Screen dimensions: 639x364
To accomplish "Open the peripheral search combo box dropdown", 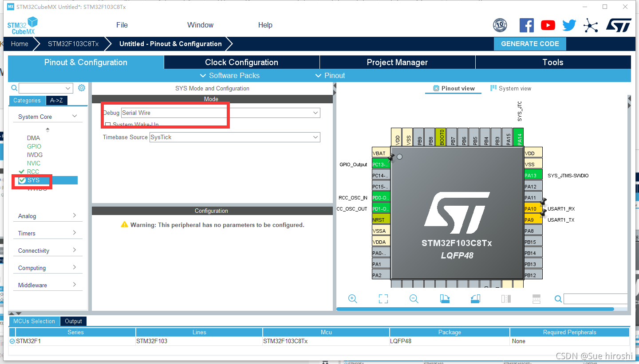I will (68, 88).
